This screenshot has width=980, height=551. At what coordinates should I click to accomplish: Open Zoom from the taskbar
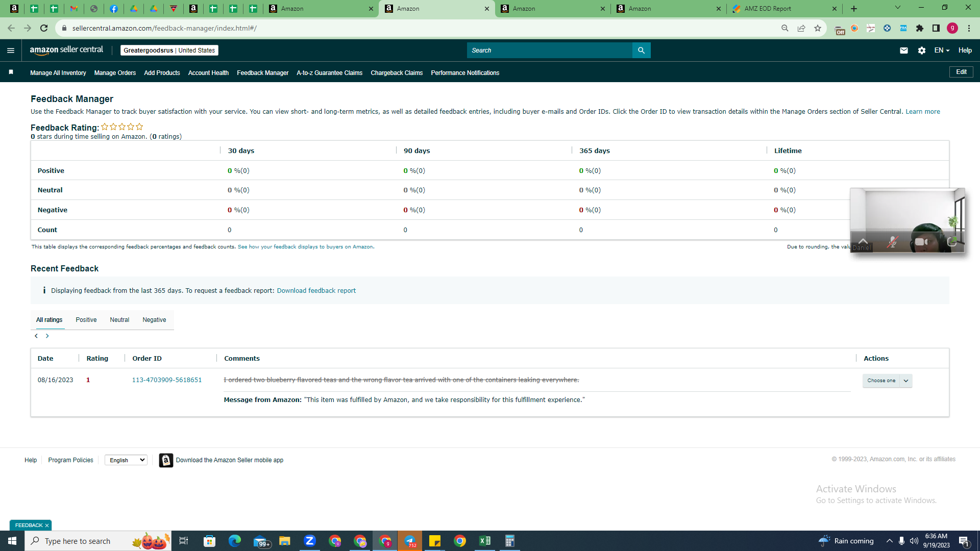tap(310, 541)
